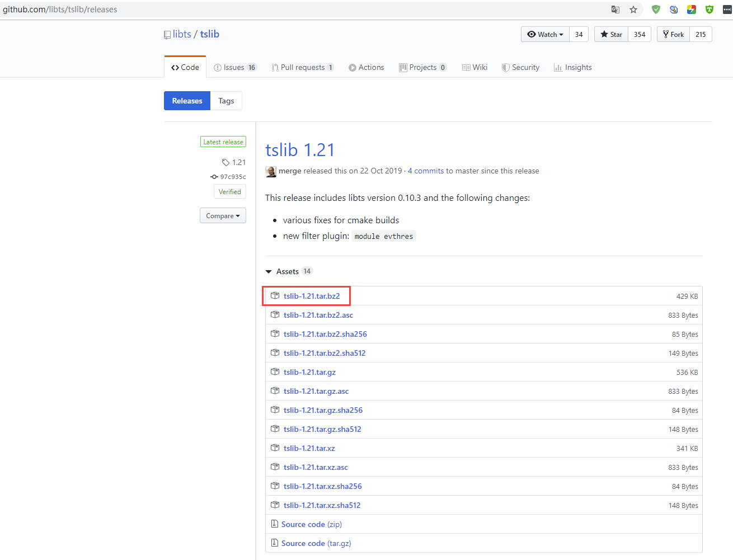Click the commit icon beside 97c935c
The image size is (733, 560).
click(x=214, y=177)
